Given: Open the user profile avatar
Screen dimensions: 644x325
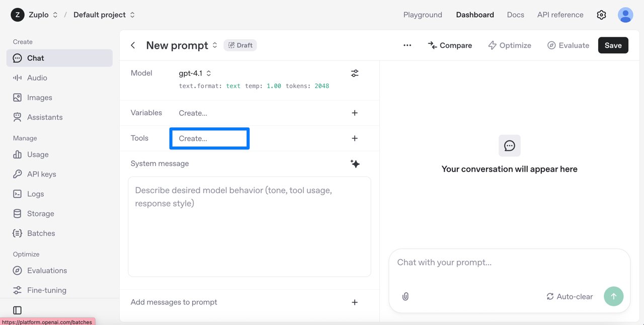Looking at the screenshot, I should [x=625, y=15].
